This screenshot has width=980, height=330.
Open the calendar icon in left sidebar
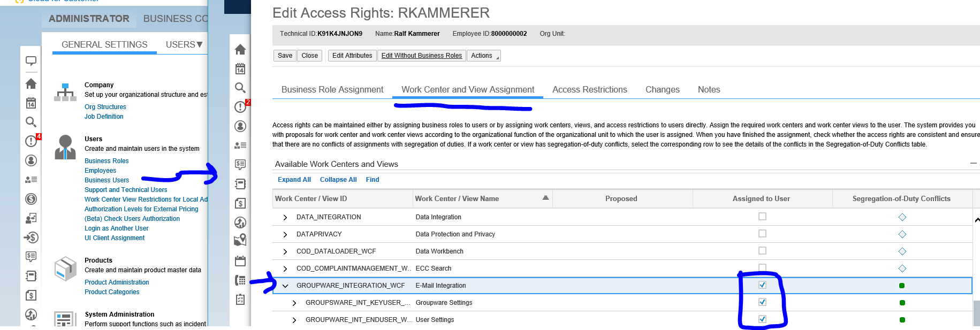(x=31, y=103)
